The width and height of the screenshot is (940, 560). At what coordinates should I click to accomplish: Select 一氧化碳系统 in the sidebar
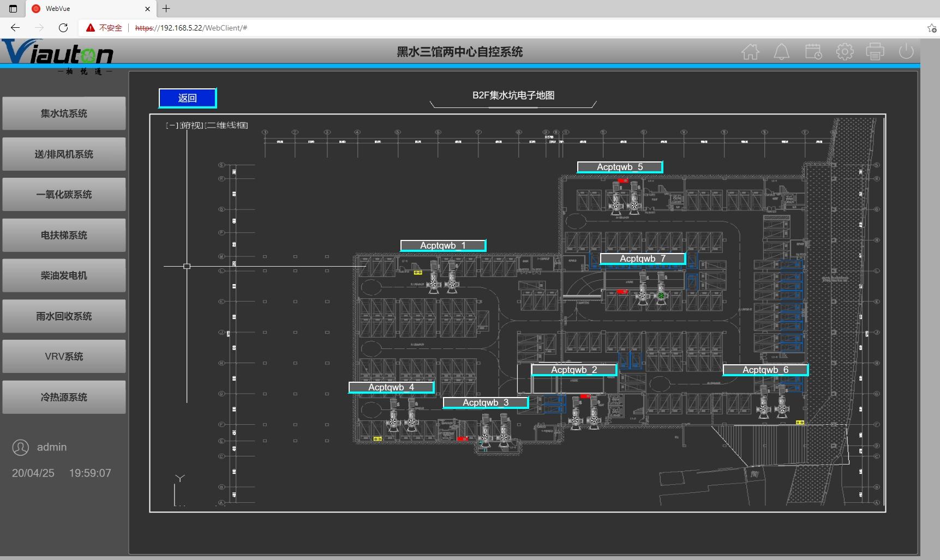(x=64, y=195)
